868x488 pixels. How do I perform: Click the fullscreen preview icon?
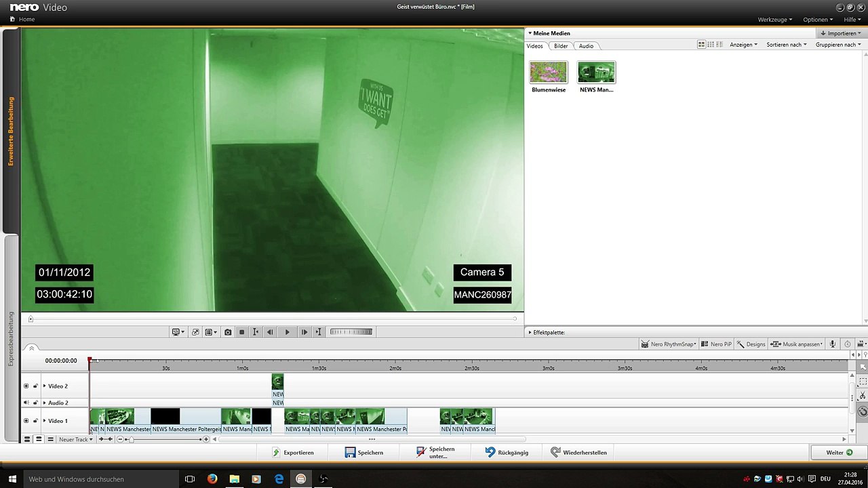click(x=195, y=332)
